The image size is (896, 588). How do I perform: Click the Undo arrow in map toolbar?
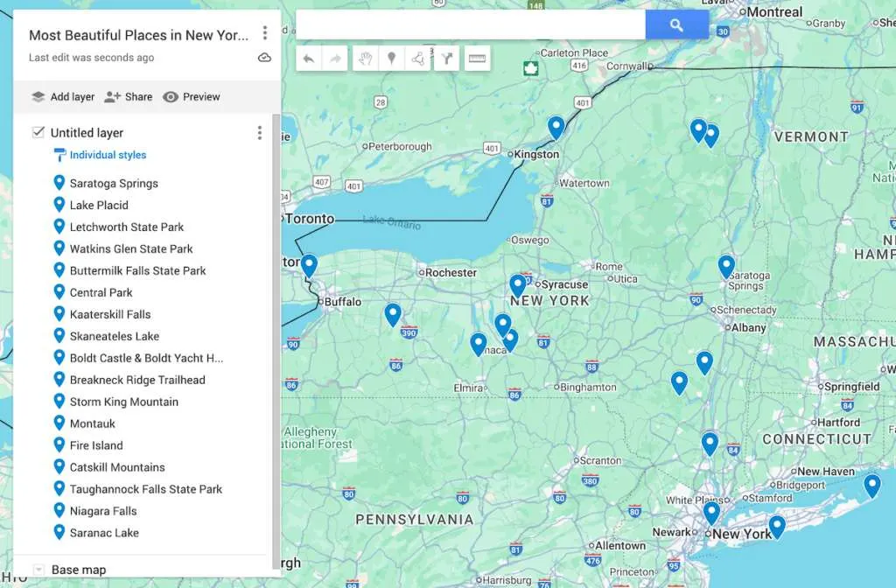[x=309, y=59]
